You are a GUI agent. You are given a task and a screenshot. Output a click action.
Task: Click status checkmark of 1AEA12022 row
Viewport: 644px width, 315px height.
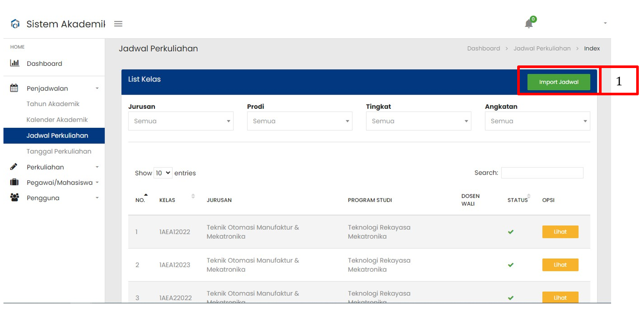[511, 232]
